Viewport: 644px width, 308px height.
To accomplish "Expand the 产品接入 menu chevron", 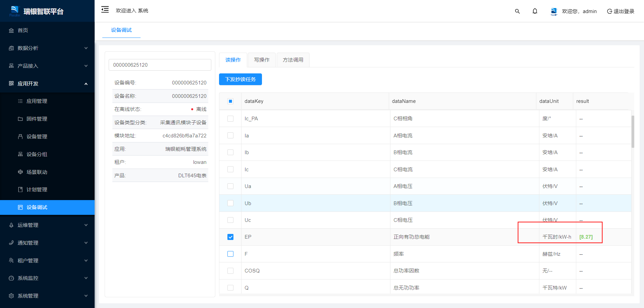I will pyautogui.click(x=86, y=66).
